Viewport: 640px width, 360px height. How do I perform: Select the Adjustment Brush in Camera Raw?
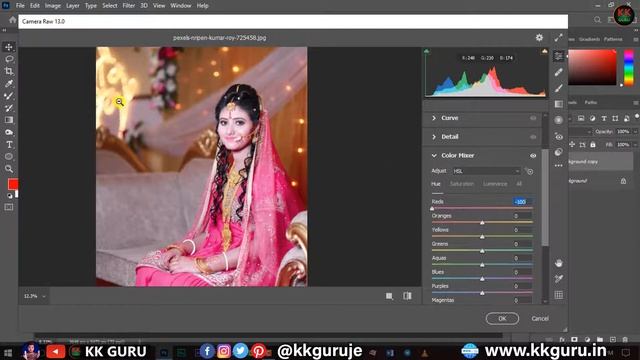pos(558,88)
